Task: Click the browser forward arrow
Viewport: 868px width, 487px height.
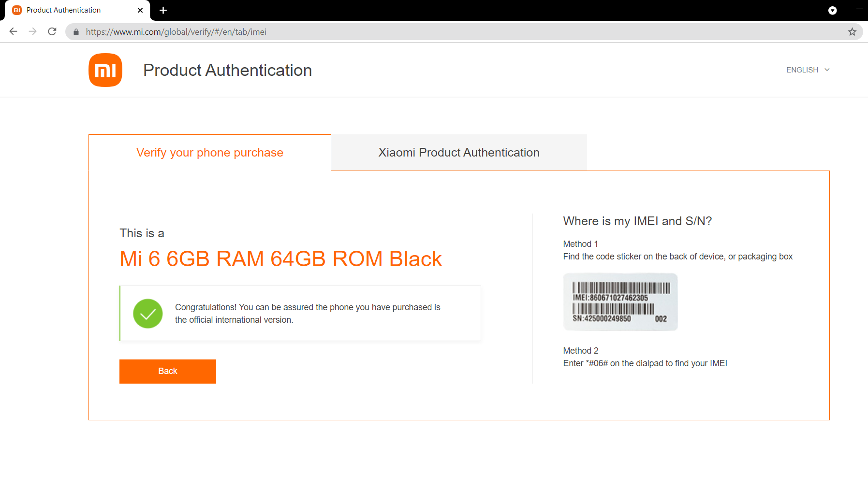Action: click(33, 32)
